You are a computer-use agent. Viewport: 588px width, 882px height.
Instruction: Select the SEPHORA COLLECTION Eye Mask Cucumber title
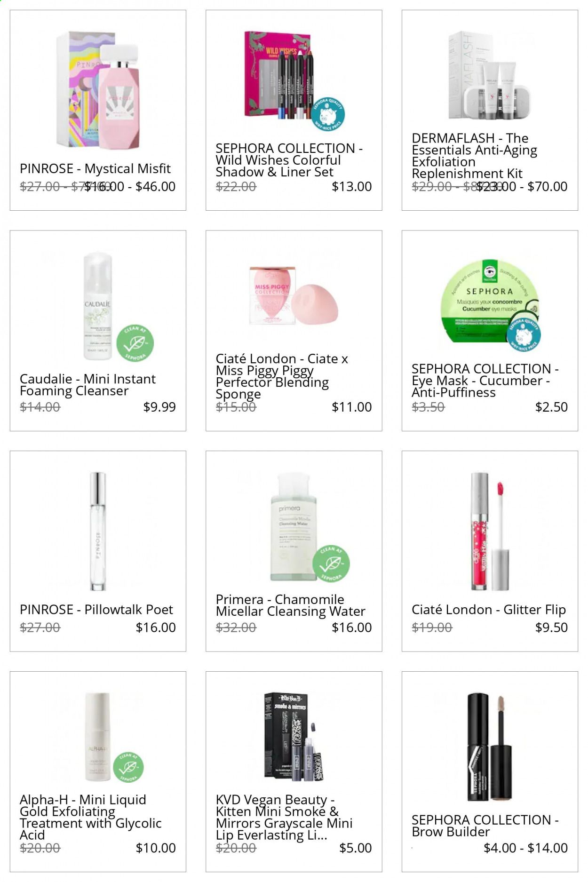tap(485, 381)
